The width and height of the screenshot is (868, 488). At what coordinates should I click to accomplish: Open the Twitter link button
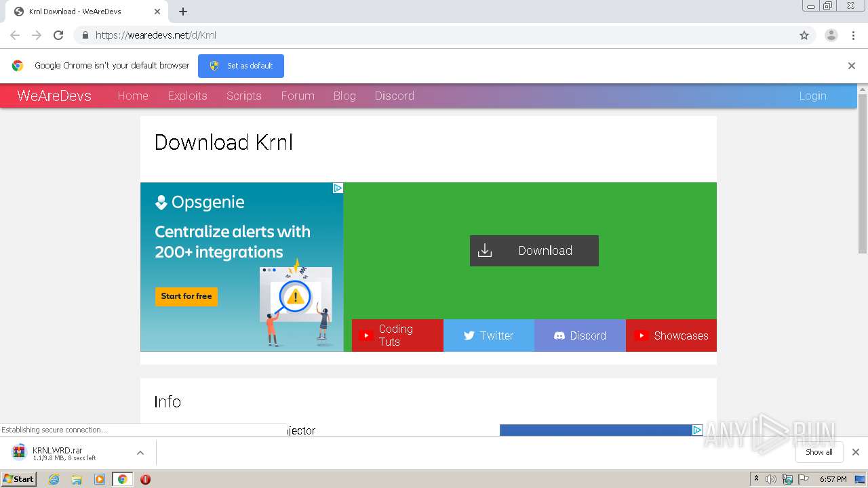coord(489,335)
